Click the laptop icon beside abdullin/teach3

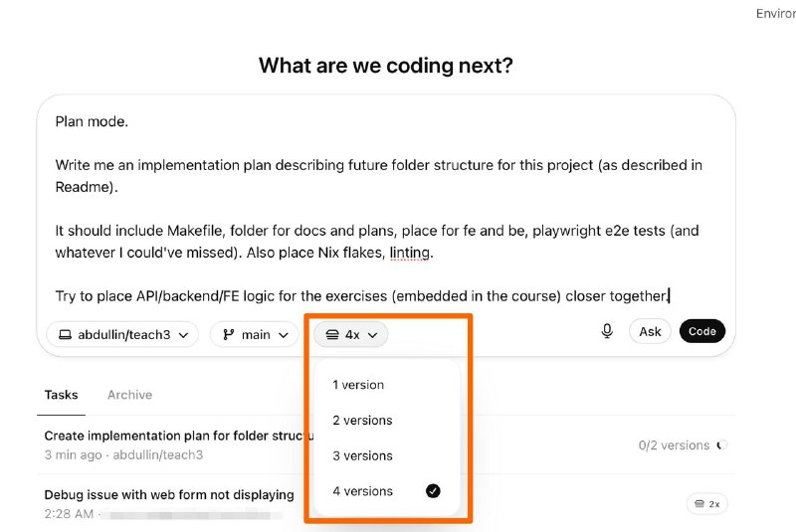tap(65, 335)
